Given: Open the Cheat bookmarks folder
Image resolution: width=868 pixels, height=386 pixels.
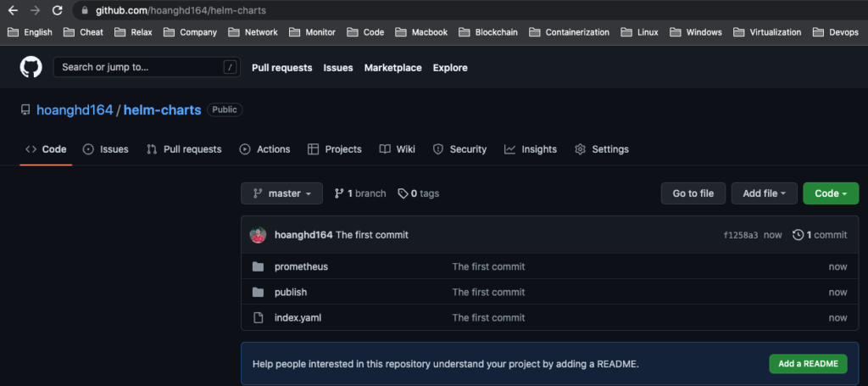Looking at the screenshot, I should tap(84, 32).
